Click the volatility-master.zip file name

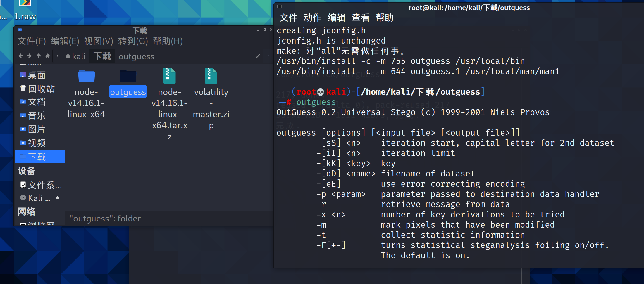tap(211, 109)
